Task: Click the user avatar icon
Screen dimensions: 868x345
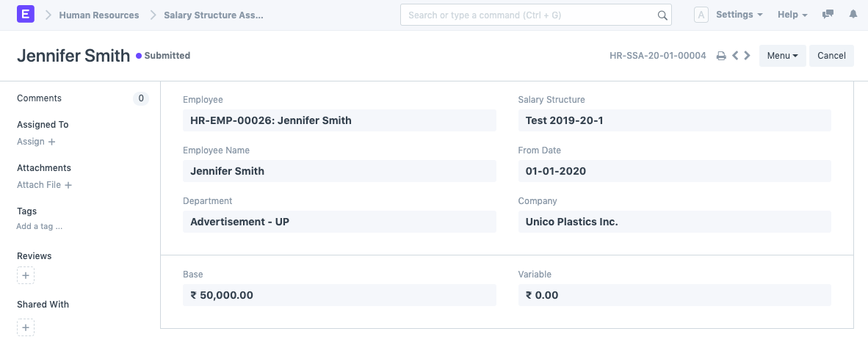Action: click(x=701, y=15)
